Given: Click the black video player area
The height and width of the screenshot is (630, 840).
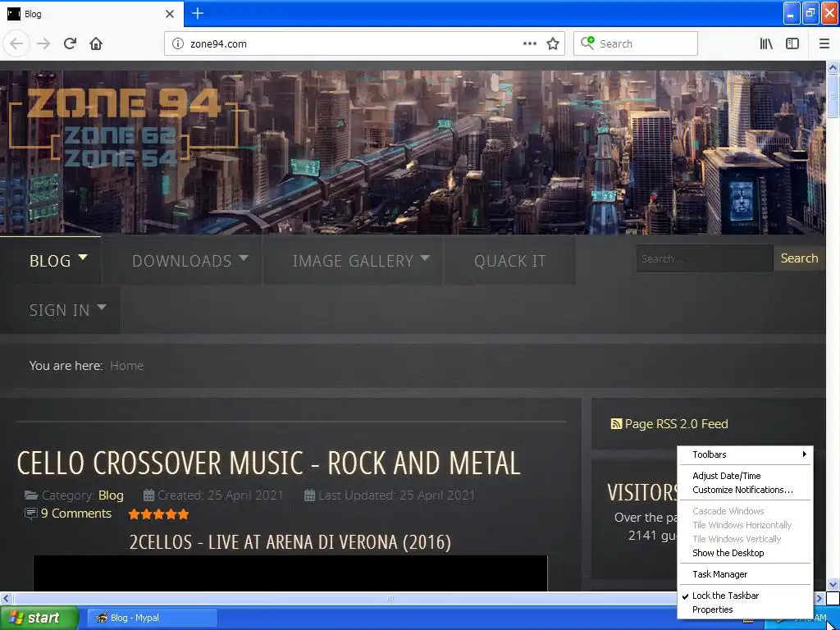Looking at the screenshot, I should 290,573.
